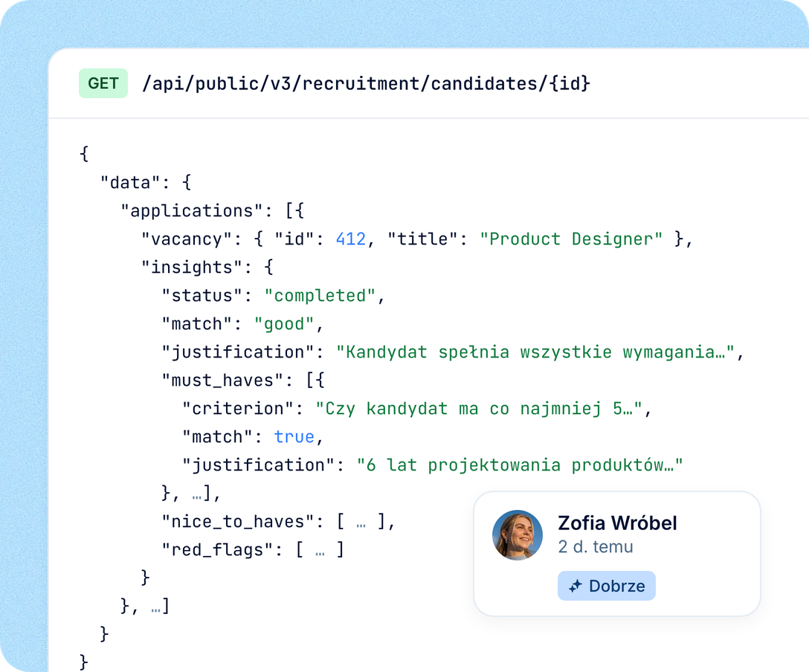Click the Dobrze match badge

tap(606, 586)
